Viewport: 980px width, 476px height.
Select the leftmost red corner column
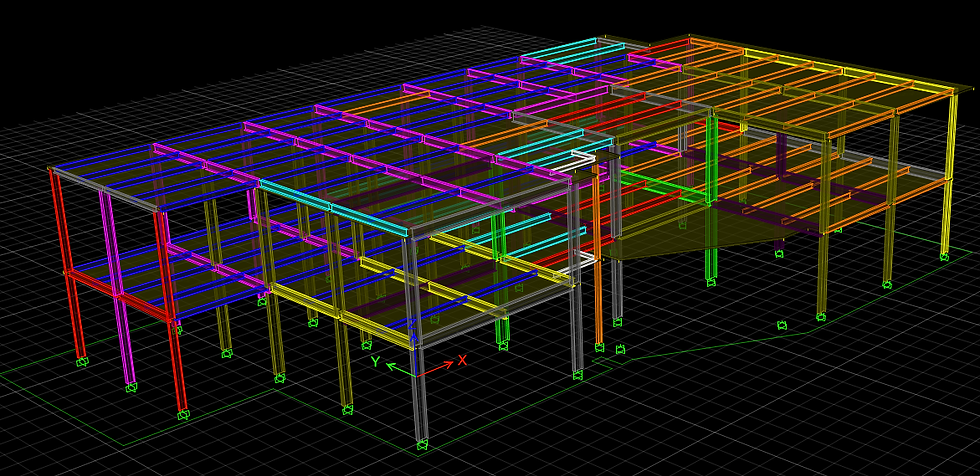pos(69,264)
